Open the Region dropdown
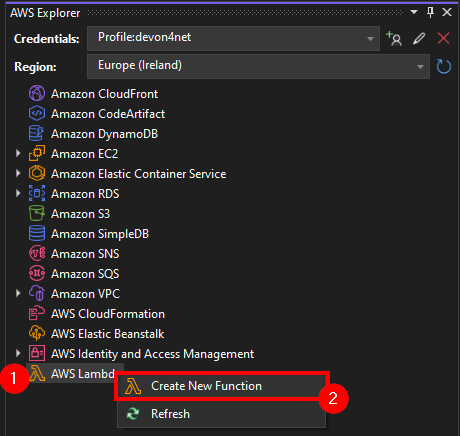 click(x=420, y=67)
